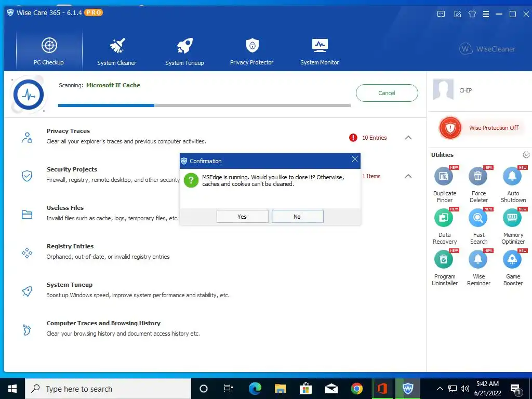Viewport: 532px width, 399px height.
Task: Click the edit note icon in title bar
Action: (458, 14)
